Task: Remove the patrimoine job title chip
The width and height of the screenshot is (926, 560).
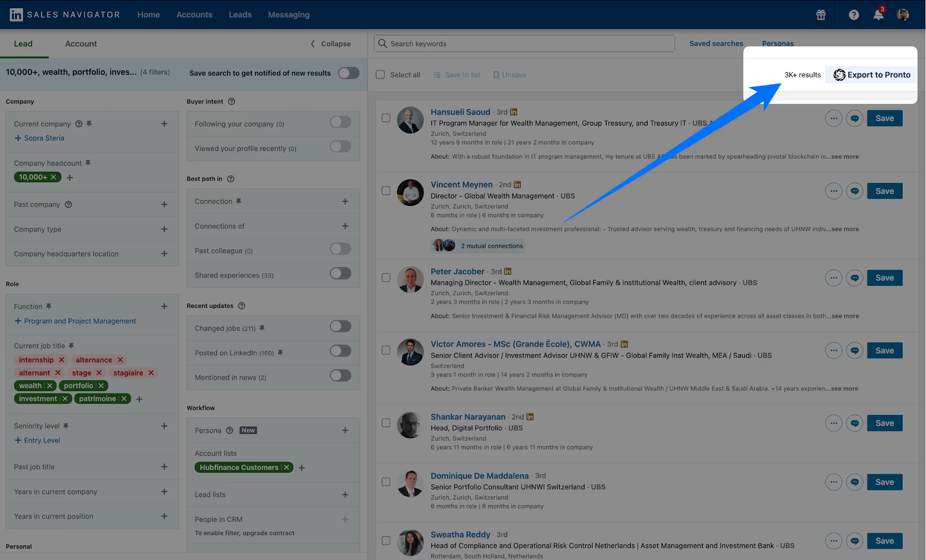Action: tap(124, 399)
